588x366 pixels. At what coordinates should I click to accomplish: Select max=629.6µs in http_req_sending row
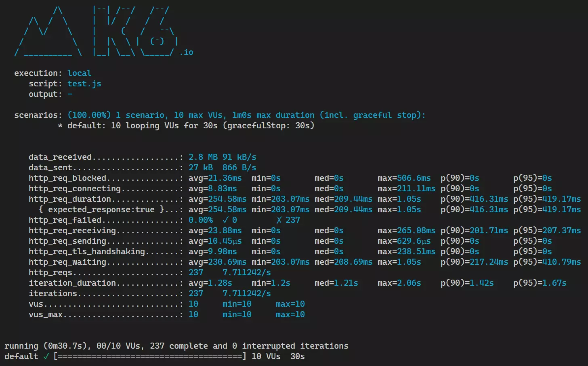point(404,241)
